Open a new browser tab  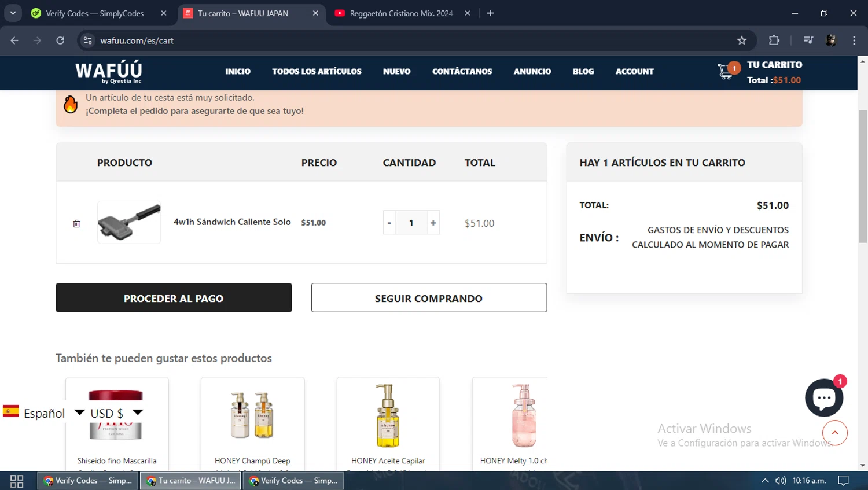coord(490,13)
